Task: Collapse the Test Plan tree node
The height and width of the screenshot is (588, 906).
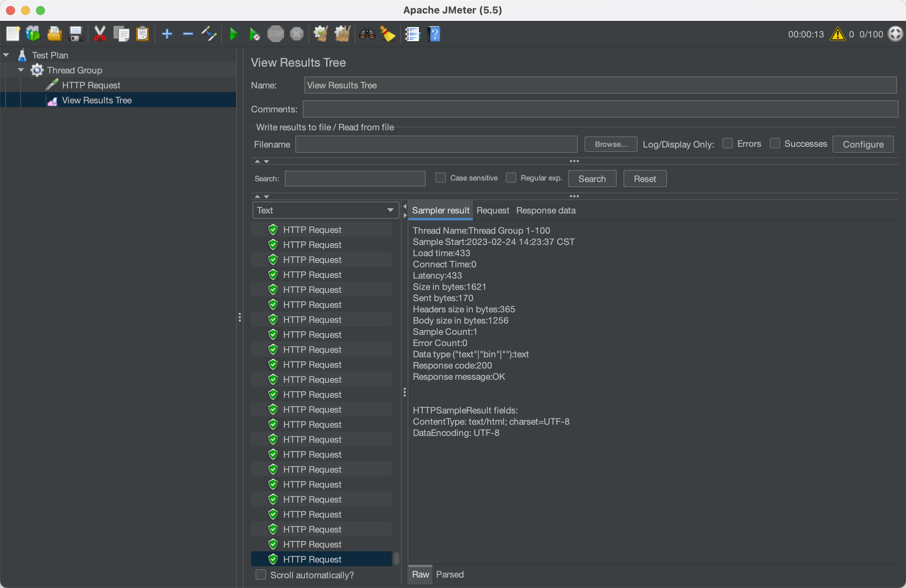Action: coord(6,55)
